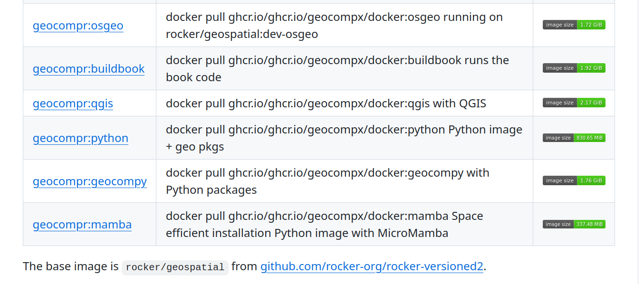Click the geocompr:python link

click(80, 138)
